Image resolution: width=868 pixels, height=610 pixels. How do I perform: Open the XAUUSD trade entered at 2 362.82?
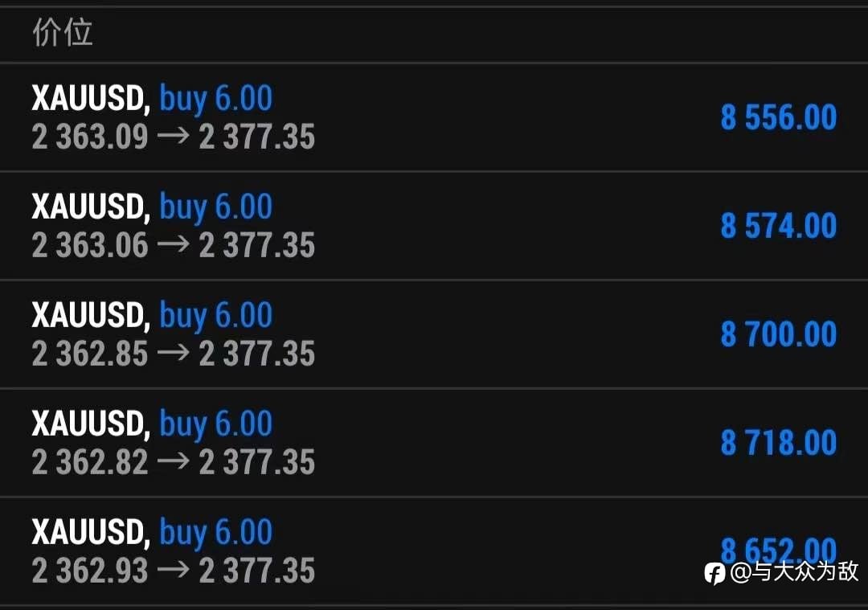pos(434,443)
